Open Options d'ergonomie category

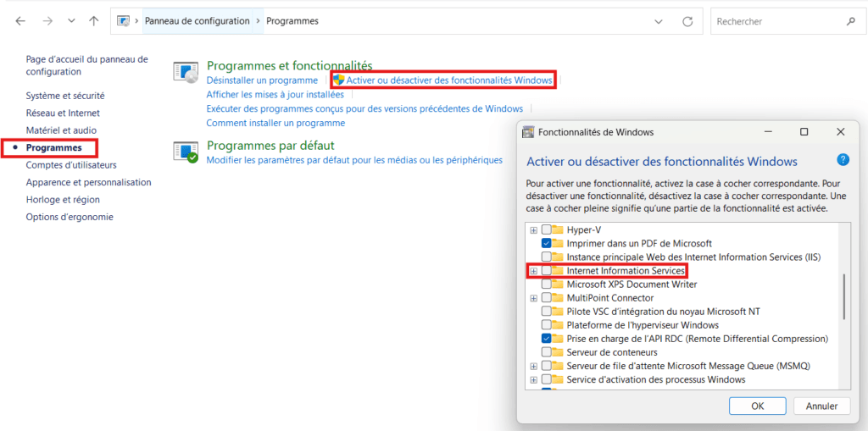[x=70, y=217]
